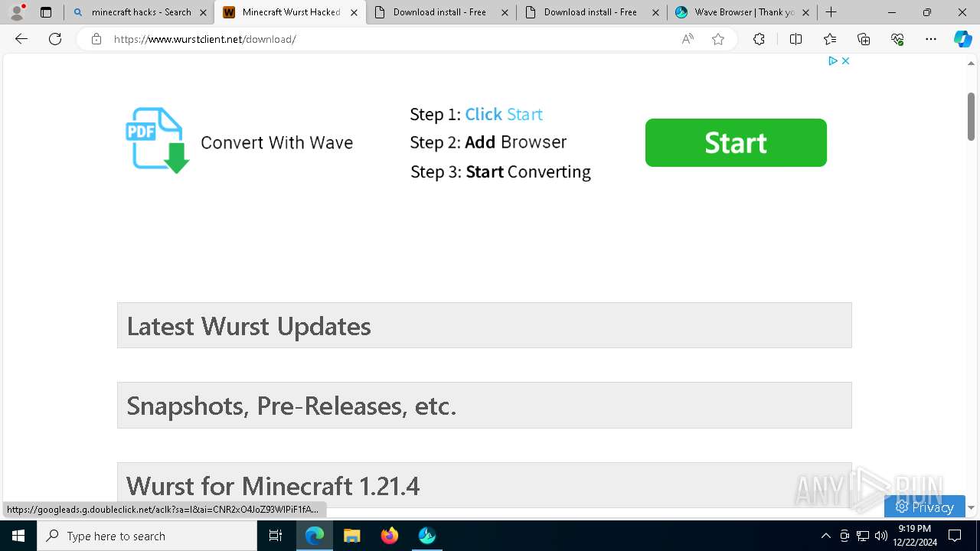
Task: Click the page vertical scrollbar thumb
Action: (971, 116)
